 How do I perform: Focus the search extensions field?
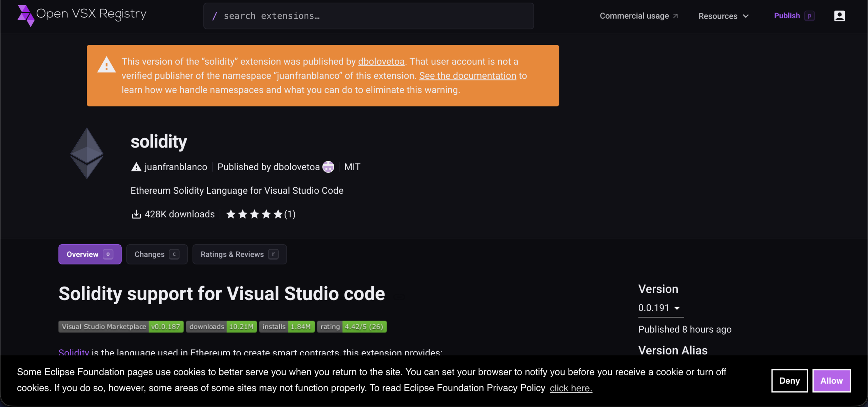[369, 16]
